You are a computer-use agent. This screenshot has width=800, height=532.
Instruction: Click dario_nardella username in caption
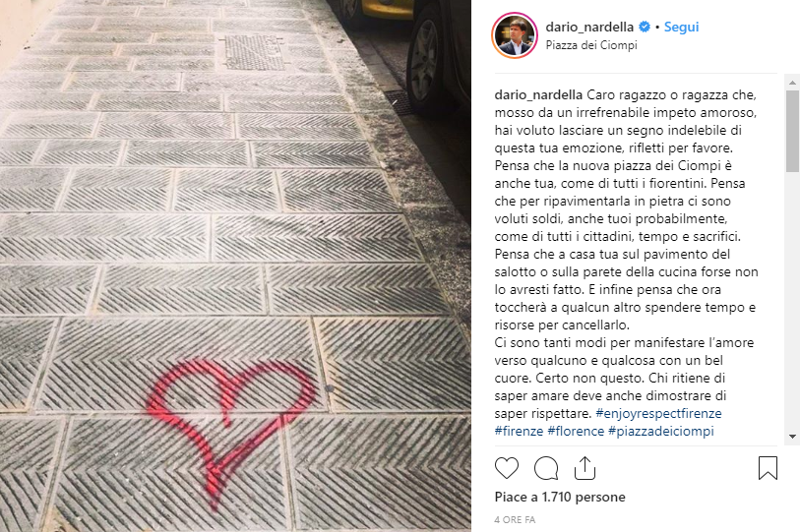pos(538,94)
